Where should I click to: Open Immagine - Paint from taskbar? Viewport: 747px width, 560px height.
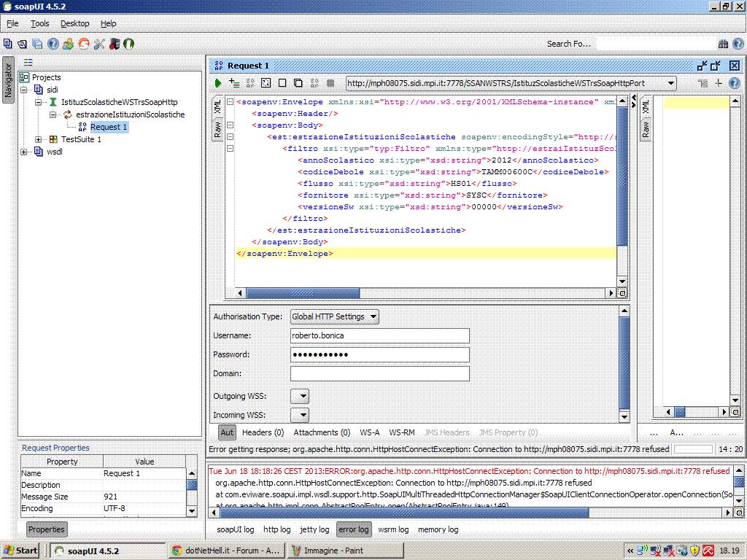click(x=345, y=551)
